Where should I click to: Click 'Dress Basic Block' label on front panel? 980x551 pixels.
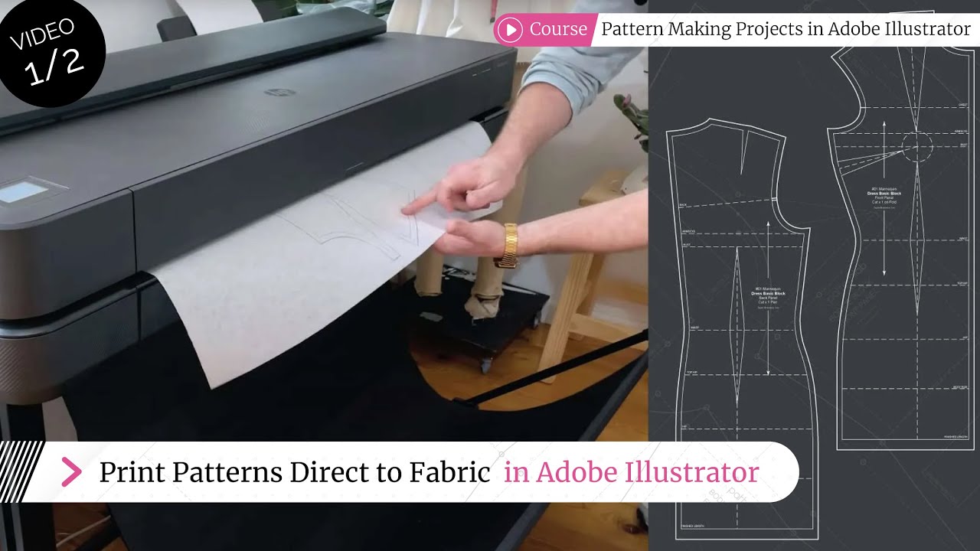884,193
